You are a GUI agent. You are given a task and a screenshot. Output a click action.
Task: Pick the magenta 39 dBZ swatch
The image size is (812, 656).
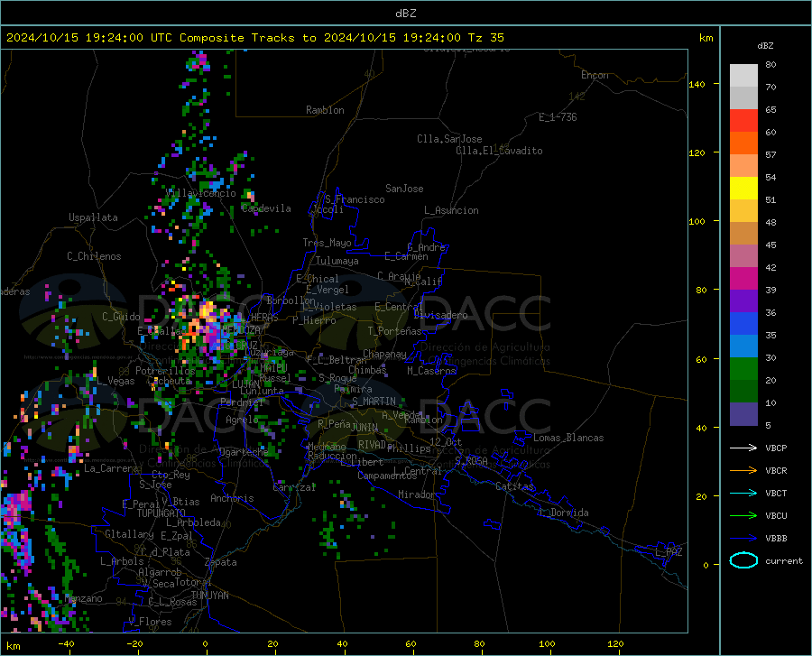[743, 279]
